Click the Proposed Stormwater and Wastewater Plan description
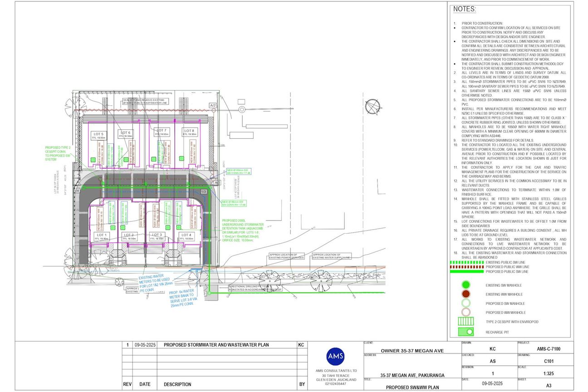Screen dimensions: 588x392 [216, 345]
